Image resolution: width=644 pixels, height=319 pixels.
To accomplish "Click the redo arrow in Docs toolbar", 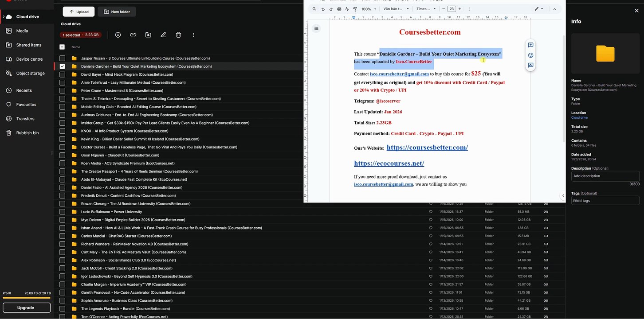I will click(x=331, y=9).
